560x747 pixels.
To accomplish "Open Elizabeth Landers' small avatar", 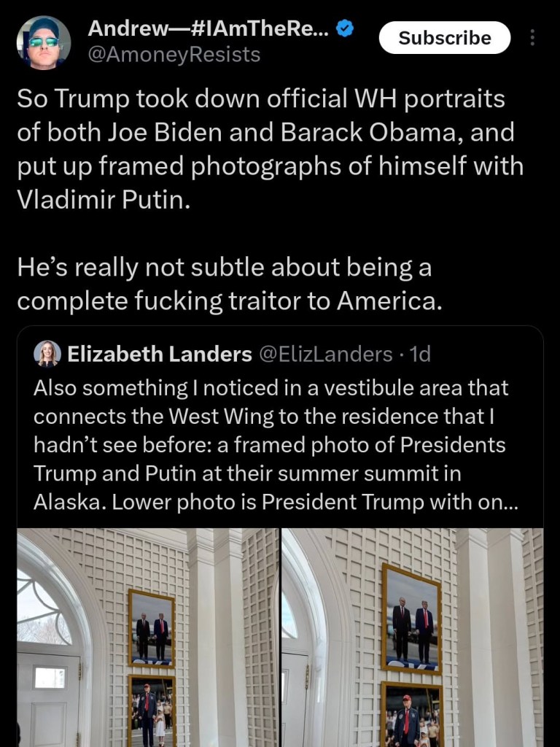I will [47, 354].
